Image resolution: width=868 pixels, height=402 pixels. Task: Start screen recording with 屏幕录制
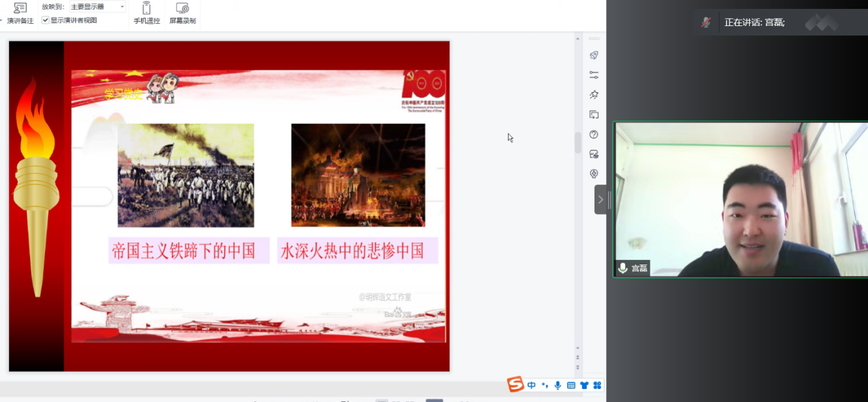click(x=181, y=12)
